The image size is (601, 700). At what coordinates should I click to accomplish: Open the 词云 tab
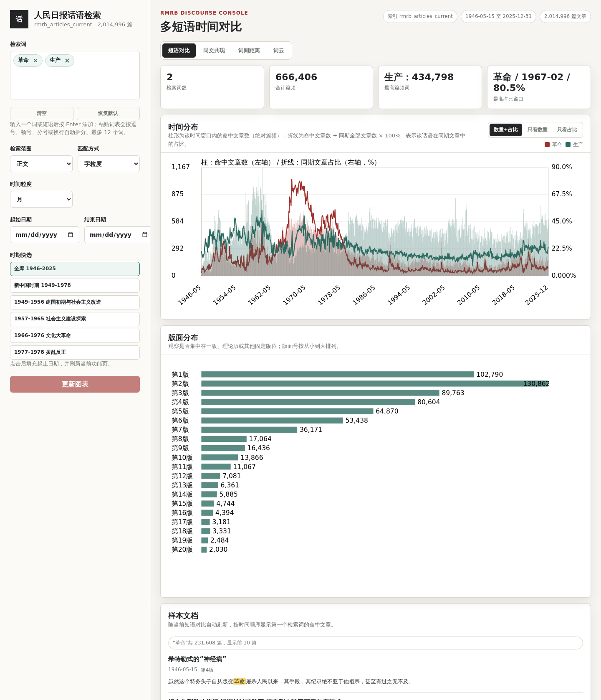[x=279, y=51]
